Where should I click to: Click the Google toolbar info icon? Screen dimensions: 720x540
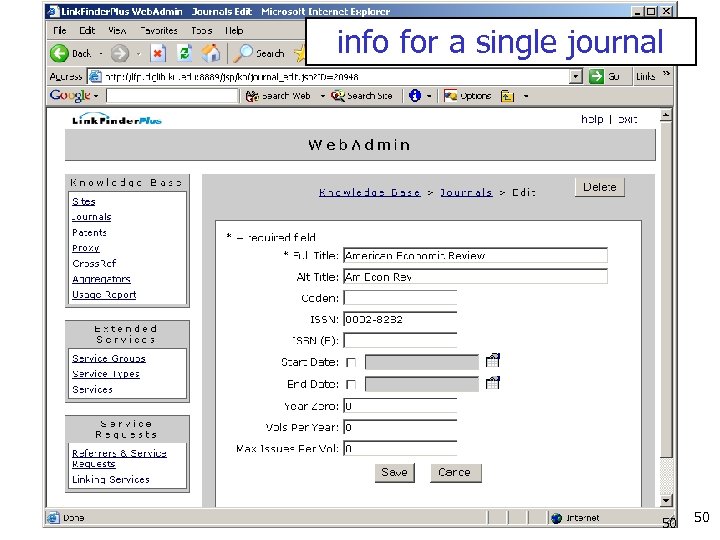415,96
